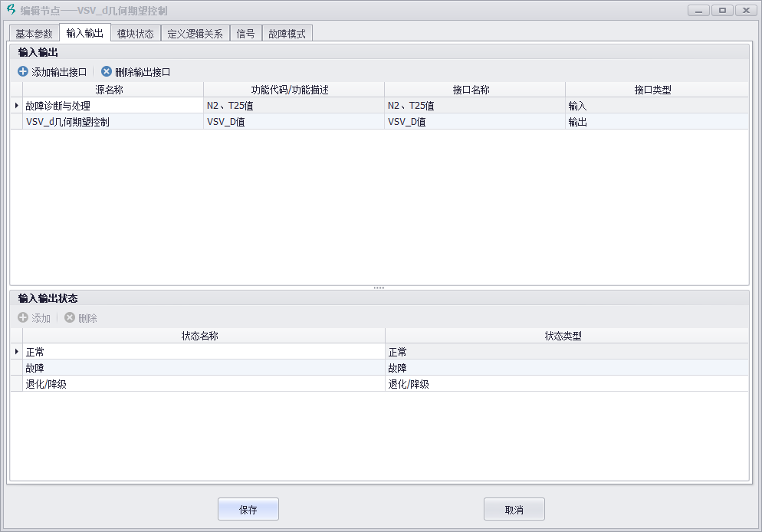
Task: Select the VSV_d几何期望控制 source cell
Action: coord(113,121)
